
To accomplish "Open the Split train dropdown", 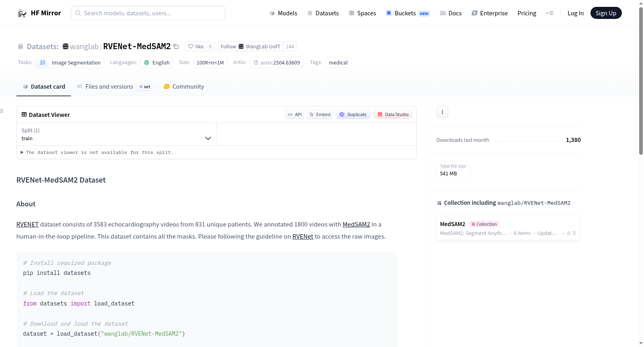I will [116, 134].
